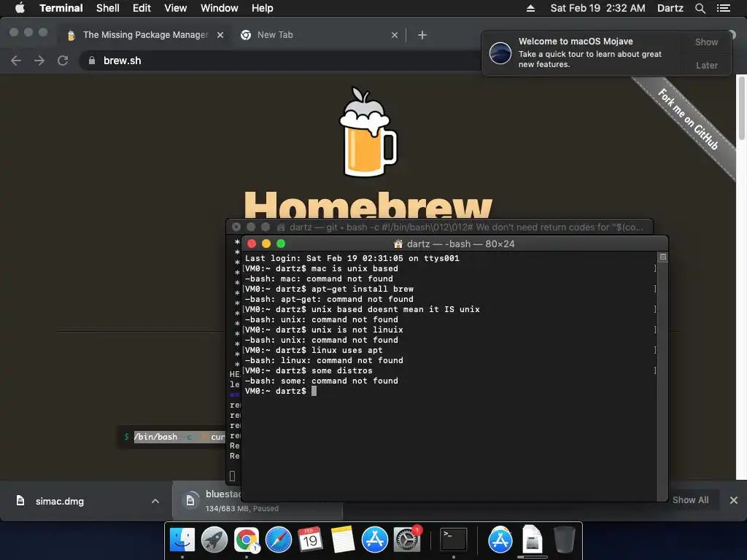This screenshot has height=560, width=747.
Task: Open Spotlight search magnifier
Action: point(700,8)
